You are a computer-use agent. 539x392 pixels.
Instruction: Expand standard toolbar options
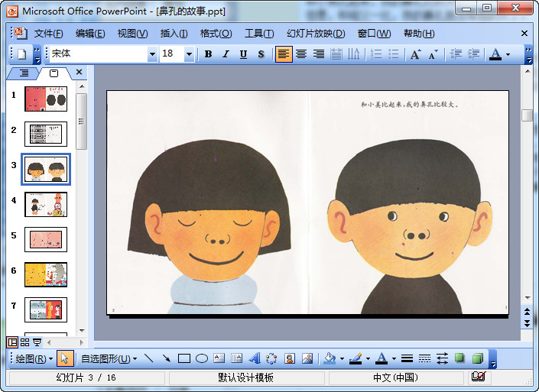pos(37,54)
